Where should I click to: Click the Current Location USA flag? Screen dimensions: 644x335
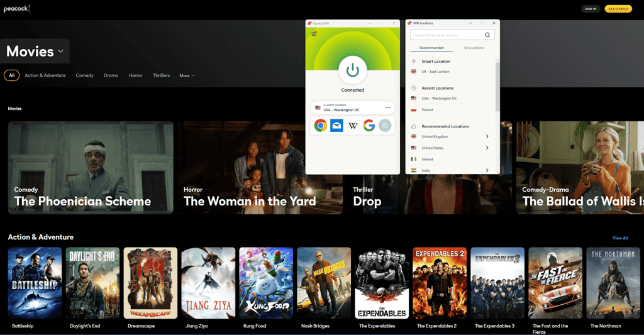point(318,108)
